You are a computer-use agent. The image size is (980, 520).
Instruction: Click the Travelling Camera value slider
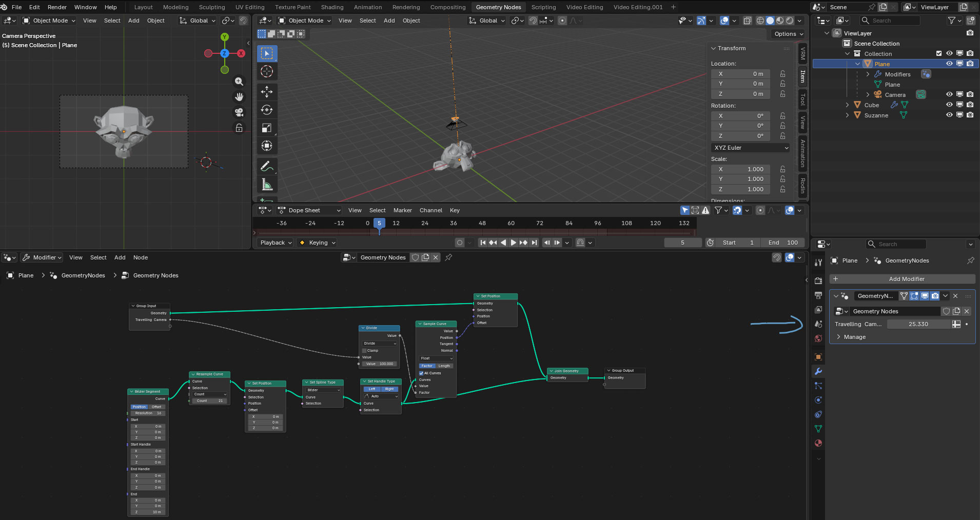(918, 324)
